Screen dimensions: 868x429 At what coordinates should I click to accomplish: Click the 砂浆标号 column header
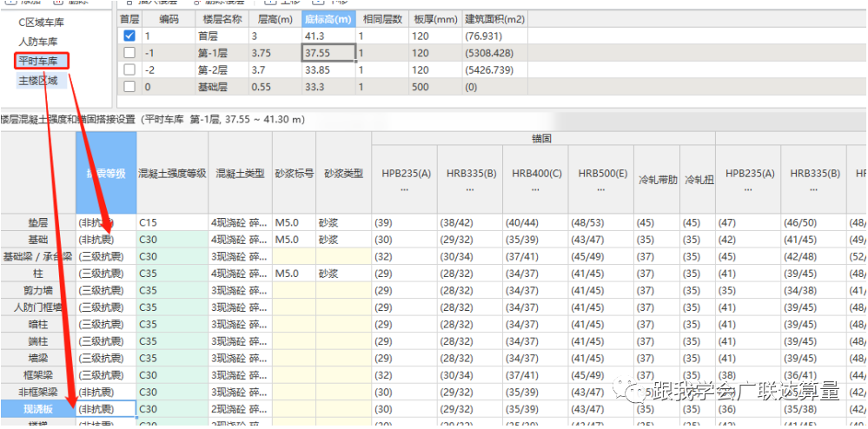[x=295, y=173]
